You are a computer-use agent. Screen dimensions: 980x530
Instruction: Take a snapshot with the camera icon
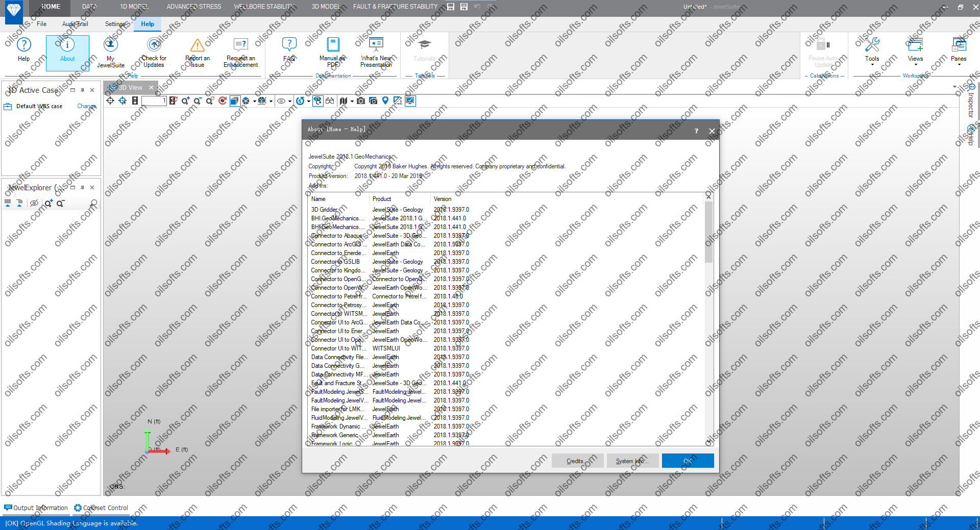361,101
